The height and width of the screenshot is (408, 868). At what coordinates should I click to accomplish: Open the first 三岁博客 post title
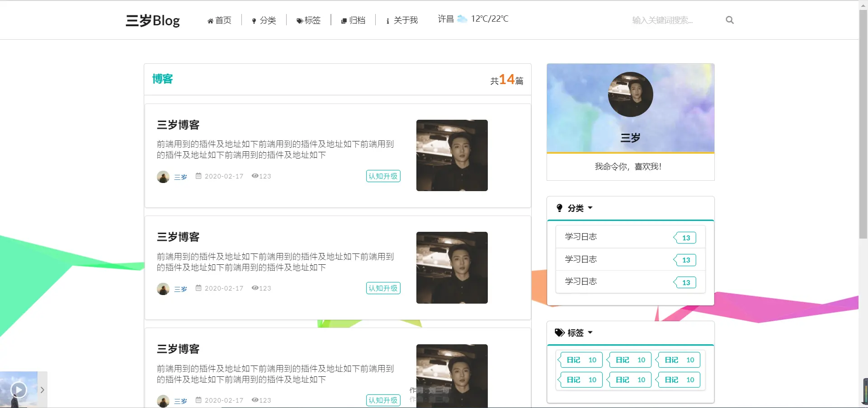[178, 125]
